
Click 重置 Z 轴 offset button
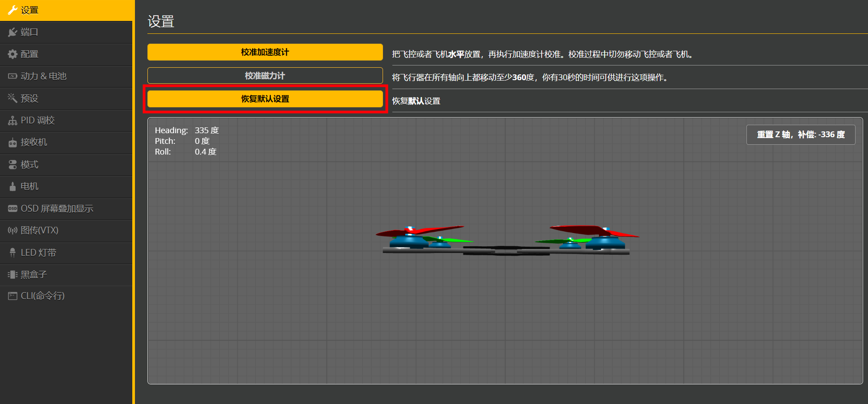tap(800, 135)
